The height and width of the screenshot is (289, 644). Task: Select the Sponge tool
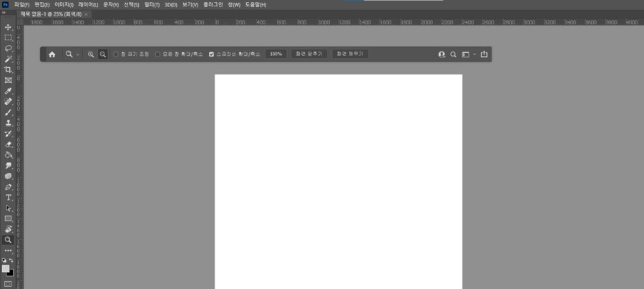[x=8, y=176]
